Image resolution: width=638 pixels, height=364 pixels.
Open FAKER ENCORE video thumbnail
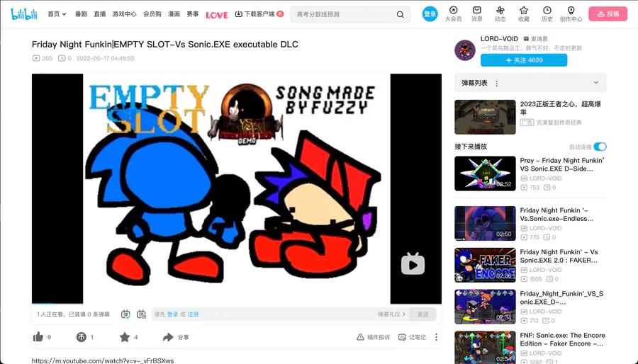click(x=485, y=265)
